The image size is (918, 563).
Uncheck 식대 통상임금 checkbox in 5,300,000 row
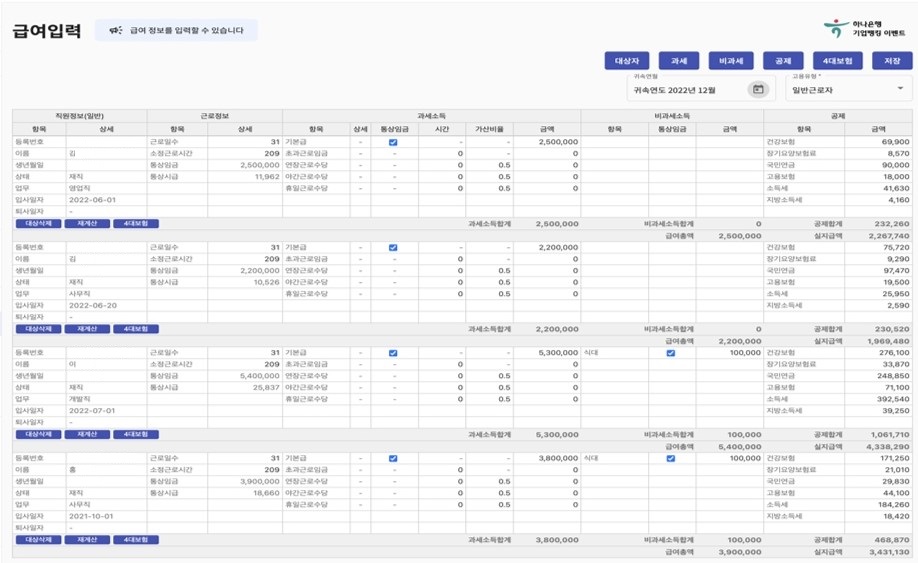(670, 353)
